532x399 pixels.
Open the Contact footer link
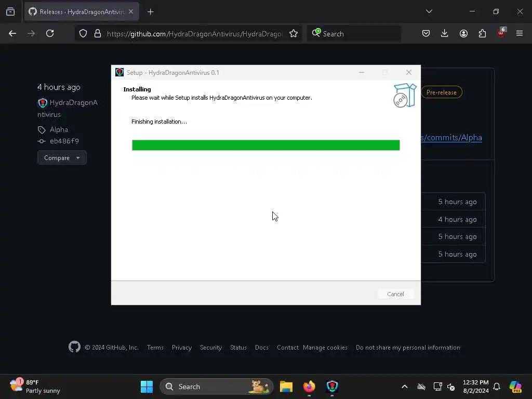point(287,348)
